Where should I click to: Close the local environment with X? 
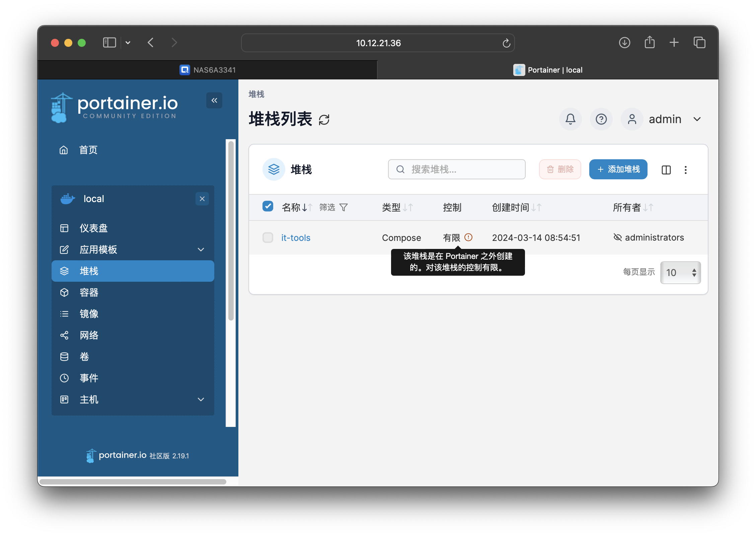(202, 199)
